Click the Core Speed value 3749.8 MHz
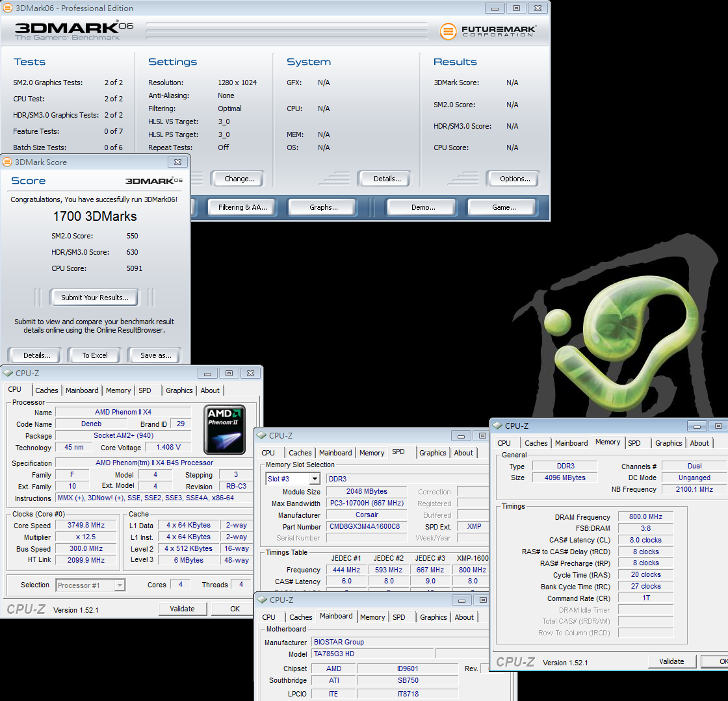 coord(86,525)
